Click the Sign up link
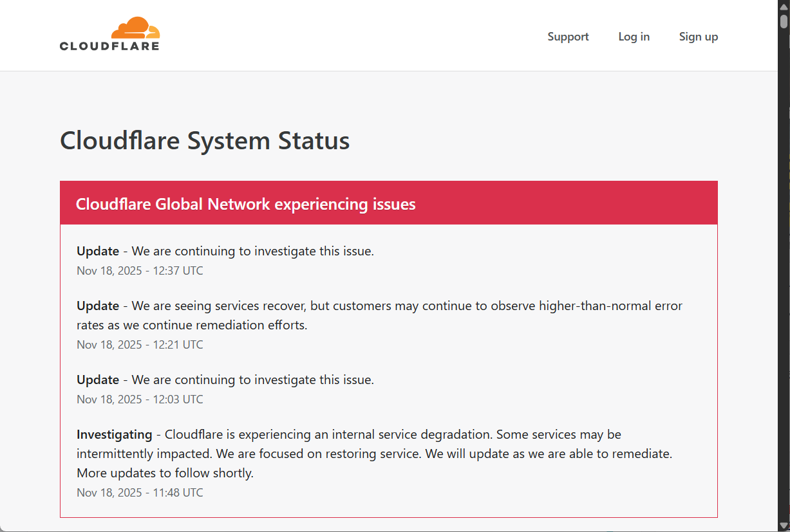Screen dimensions: 790x532 (698, 37)
